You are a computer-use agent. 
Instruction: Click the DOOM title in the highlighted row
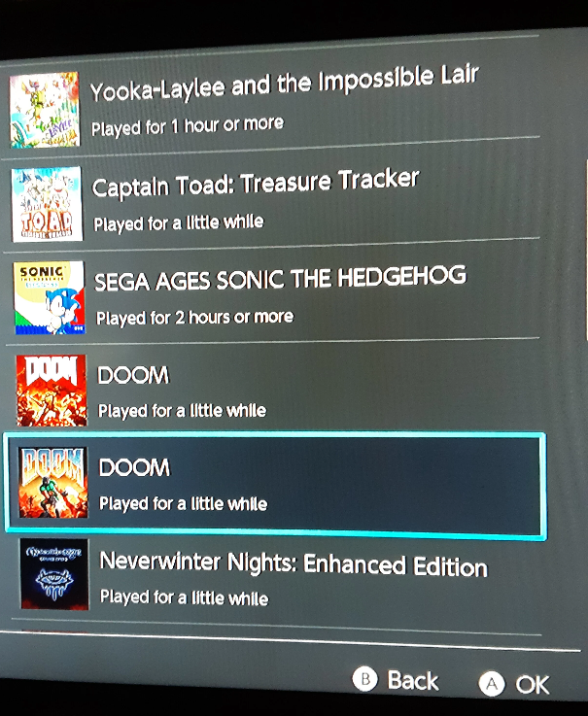[x=134, y=467]
